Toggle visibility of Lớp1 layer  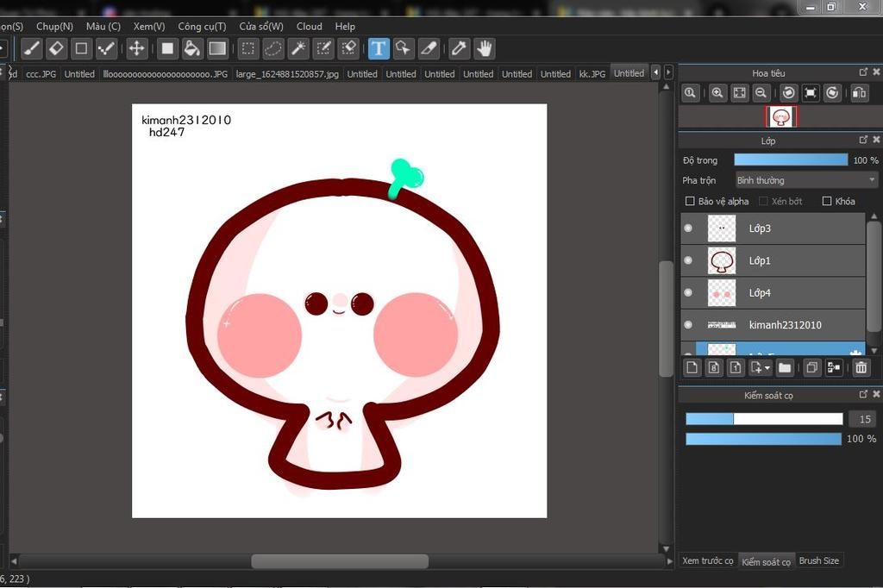click(x=688, y=260)
